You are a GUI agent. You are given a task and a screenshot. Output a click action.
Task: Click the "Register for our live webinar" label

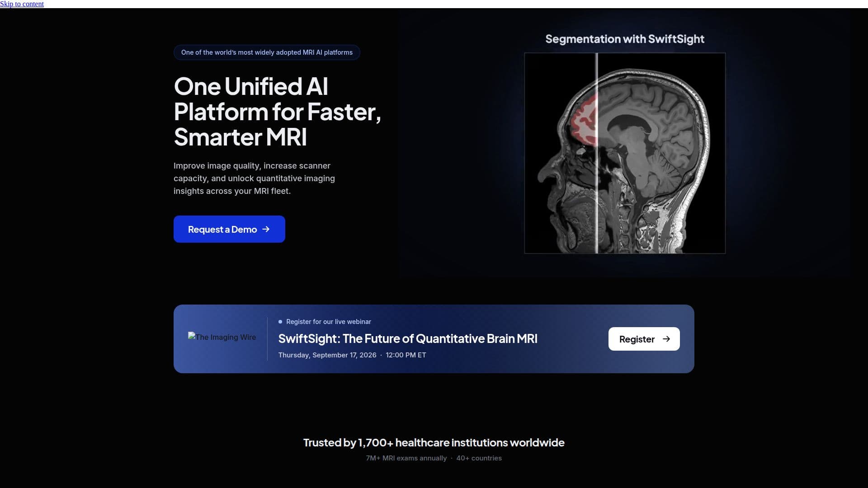click(329, 322)
